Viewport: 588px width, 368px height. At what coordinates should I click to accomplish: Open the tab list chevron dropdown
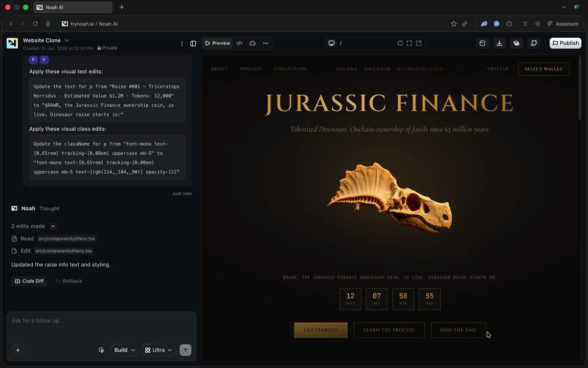pyautogui.click(x=563, y=7)
